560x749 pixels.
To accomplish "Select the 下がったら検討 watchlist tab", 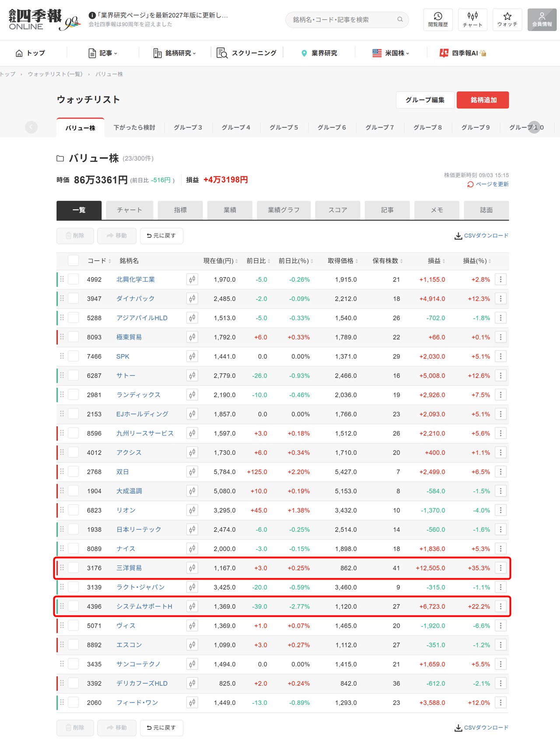I will click(x=134, y=127).
